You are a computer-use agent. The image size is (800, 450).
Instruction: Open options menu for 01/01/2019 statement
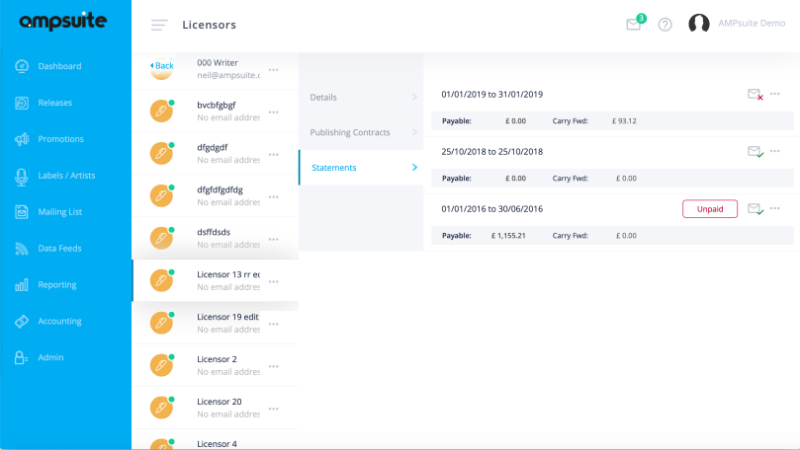point(775,94)
